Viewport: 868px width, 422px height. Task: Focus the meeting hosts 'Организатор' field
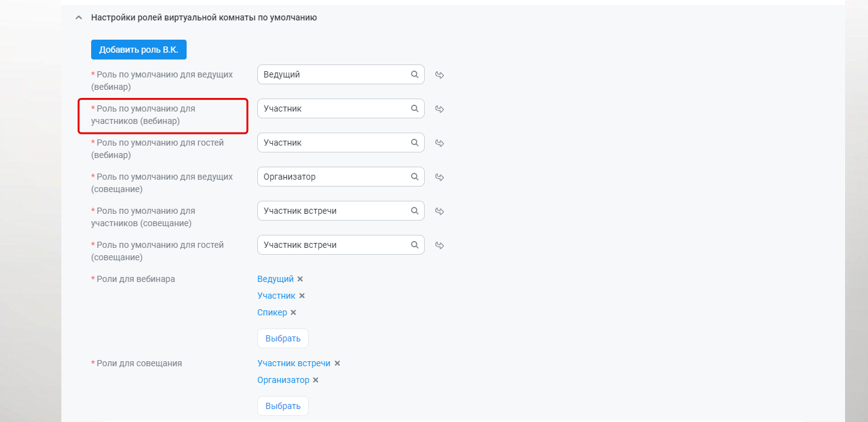[341, 177]
